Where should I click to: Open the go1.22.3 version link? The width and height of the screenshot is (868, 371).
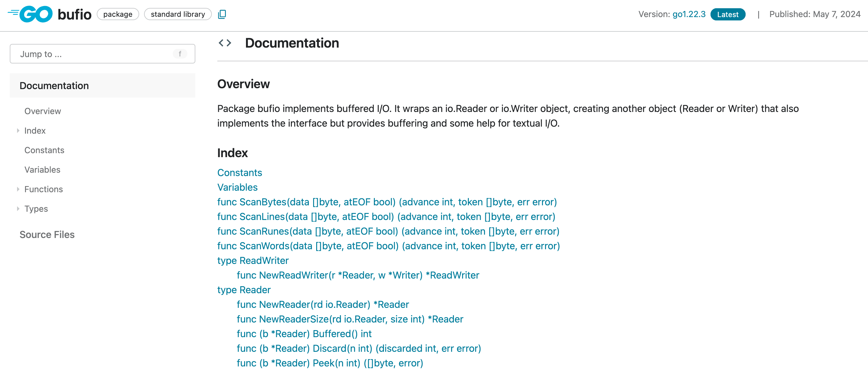tap(689, 14)
